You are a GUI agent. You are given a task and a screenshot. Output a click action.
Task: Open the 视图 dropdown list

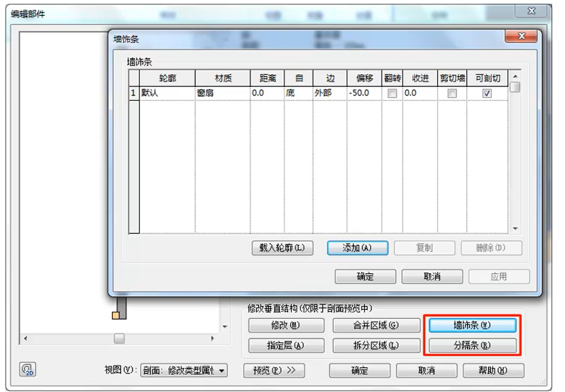coord(221,371)
